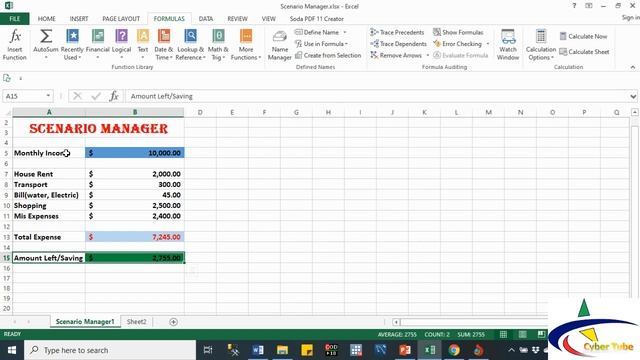Screen dimensions: 640x360
Task: Switch to Sheet2 tab
Action: [x=136, y=322]
